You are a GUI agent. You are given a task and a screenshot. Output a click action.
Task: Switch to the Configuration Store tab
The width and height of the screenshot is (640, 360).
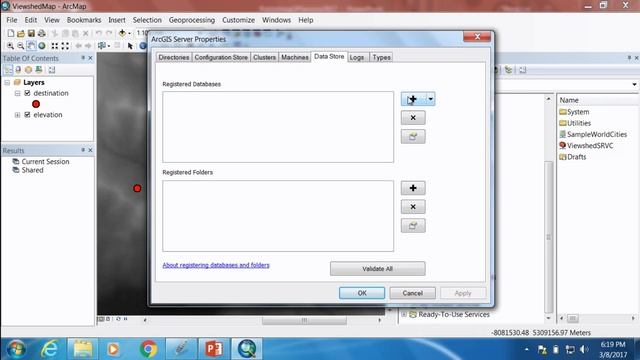(221, 58)
